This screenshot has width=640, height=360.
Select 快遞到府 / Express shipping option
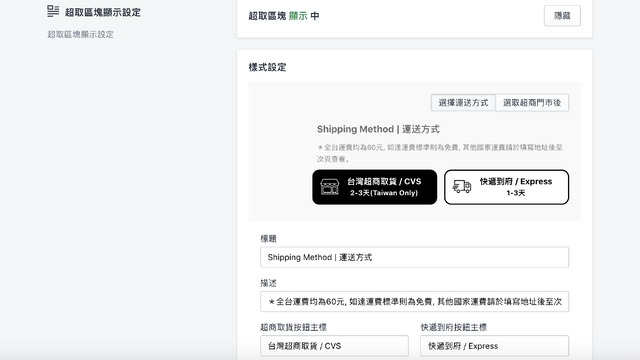click(507, 187)
